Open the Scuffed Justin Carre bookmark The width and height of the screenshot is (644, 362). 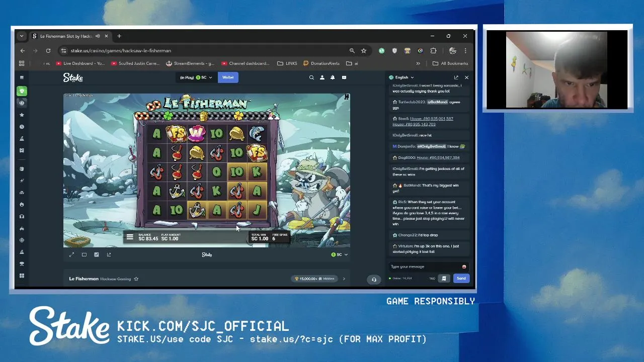click(x=135, y=63)
